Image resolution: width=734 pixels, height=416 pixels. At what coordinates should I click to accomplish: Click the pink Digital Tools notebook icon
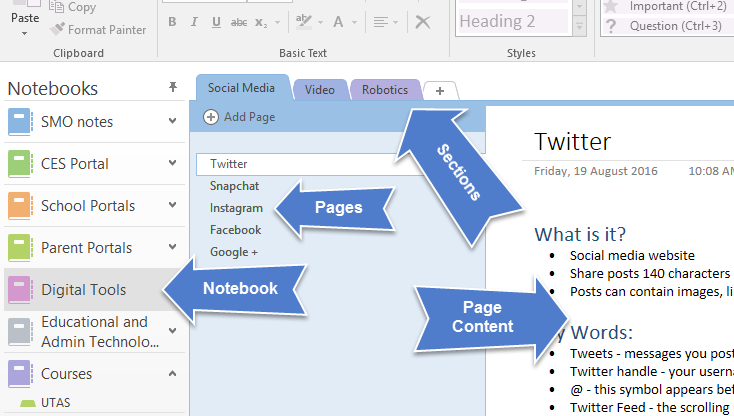pos(20,290)
